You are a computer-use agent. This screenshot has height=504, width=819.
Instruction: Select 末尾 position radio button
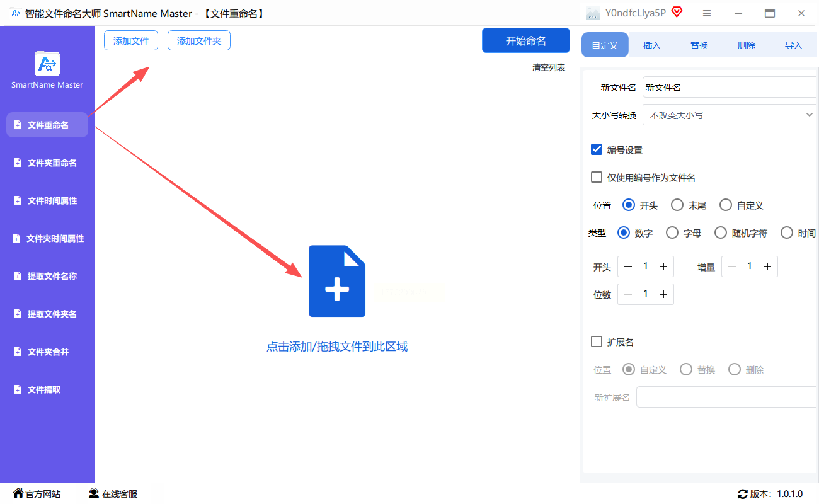(x=677, y=205)
